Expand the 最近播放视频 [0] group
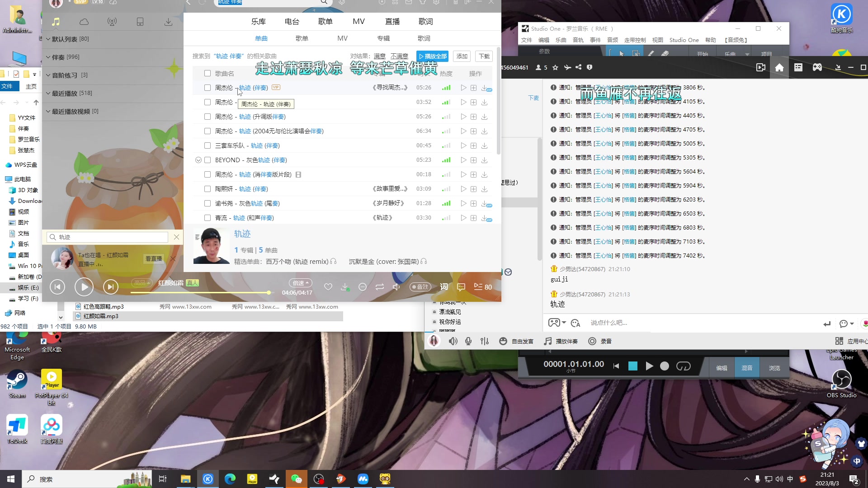Screen dimensions: 868x488 pos(48,111)
